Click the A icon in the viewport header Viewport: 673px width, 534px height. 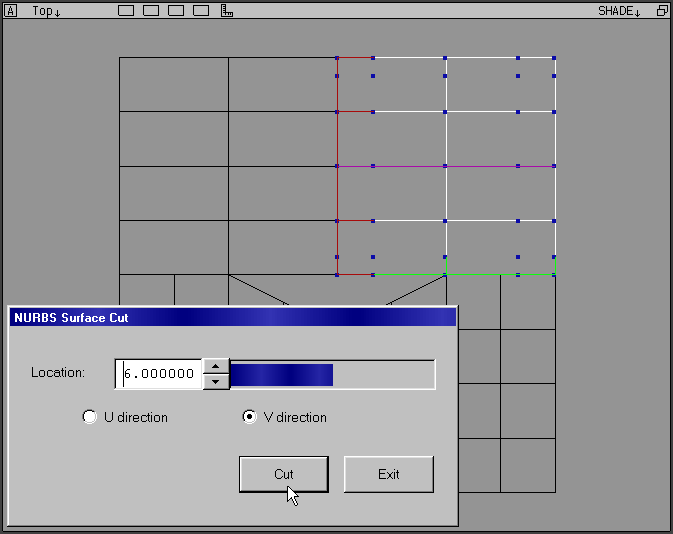12,11
